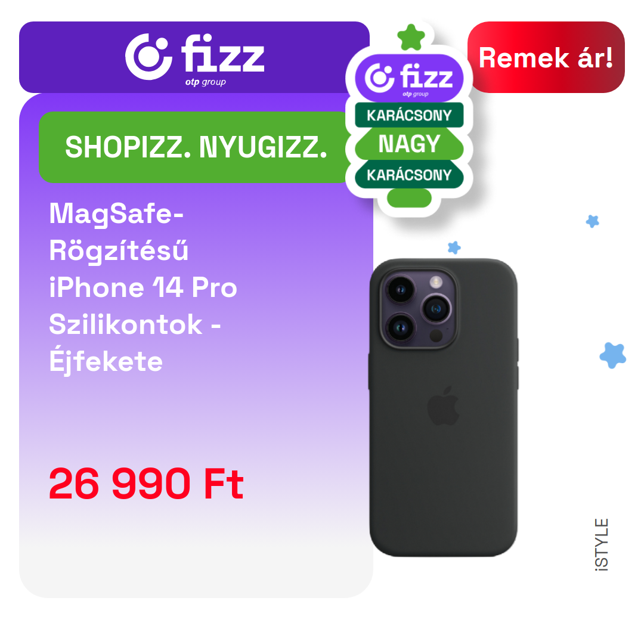Click the small blue star above the phone
Viewport: 644px width, 644px height.
click(x=454, y=247)
